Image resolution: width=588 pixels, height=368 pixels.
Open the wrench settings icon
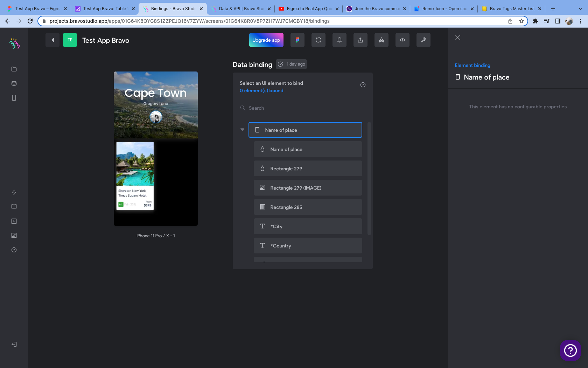[423, 40]
